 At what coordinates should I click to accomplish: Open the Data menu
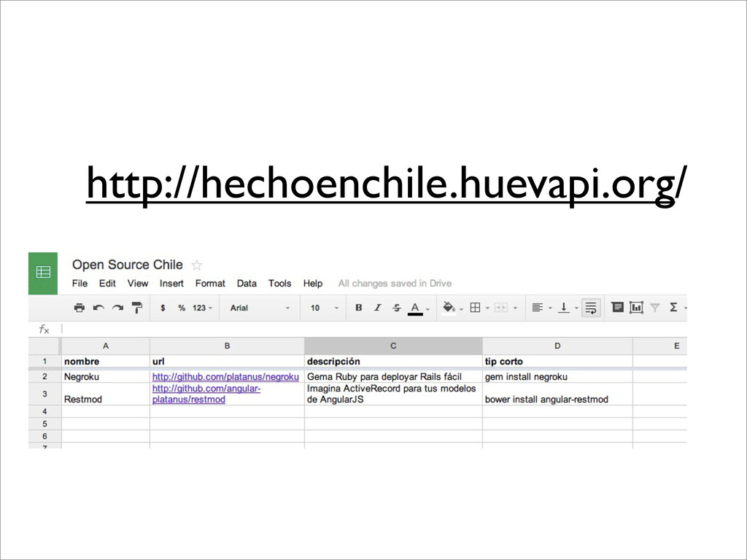click(x=247, y=284)
